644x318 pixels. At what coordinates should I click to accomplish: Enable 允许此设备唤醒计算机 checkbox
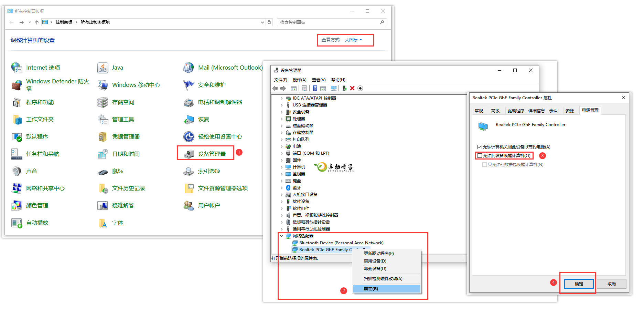point(480,156)
